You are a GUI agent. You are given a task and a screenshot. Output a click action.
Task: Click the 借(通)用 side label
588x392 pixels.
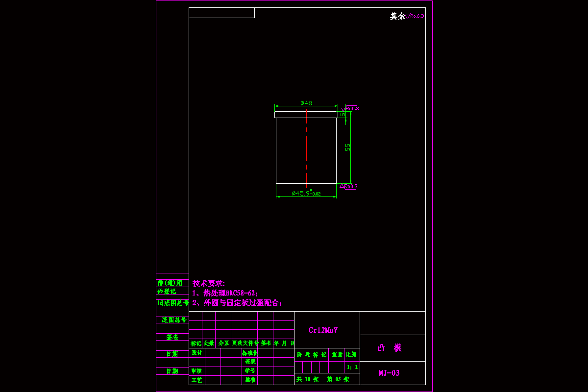[170, 283]
